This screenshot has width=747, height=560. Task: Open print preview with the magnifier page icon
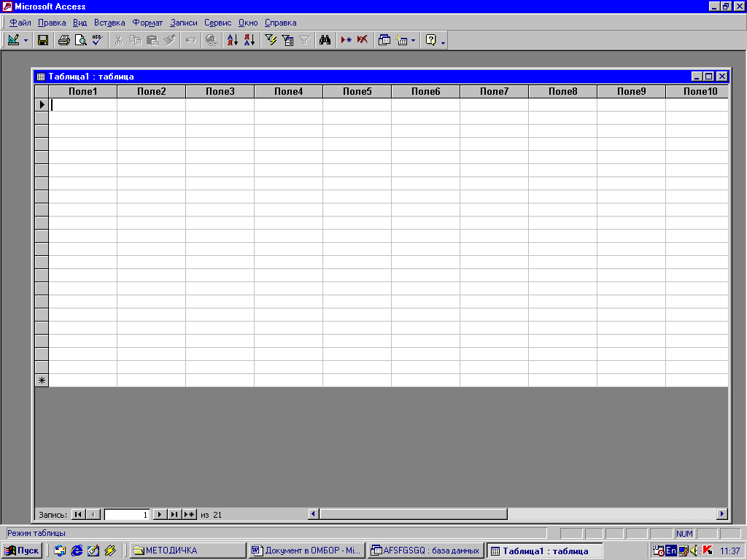(80, 40)
